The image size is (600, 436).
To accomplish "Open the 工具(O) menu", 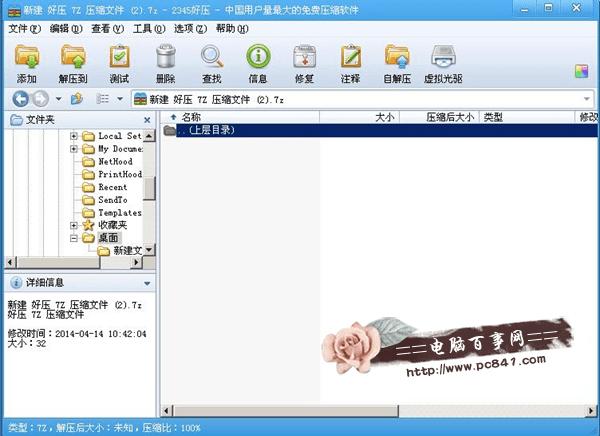I will (x=149, y=29).
